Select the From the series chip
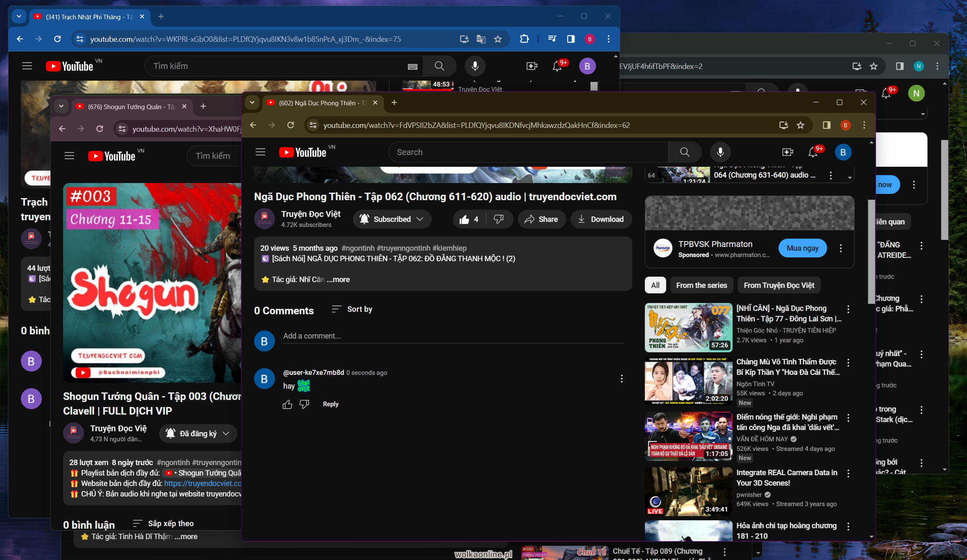The image size is (967, 560). click(x=702, y=285)
